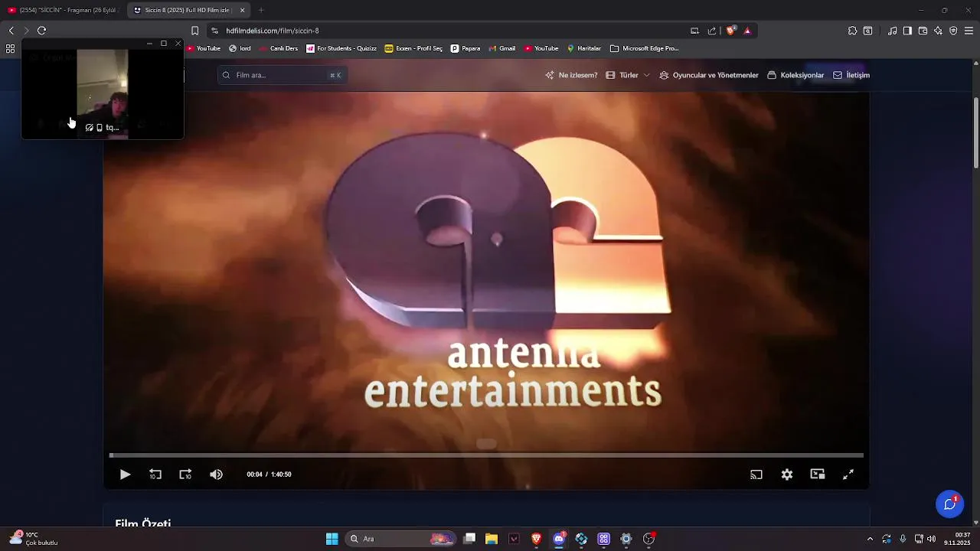Screen dimensions: 980x551
Task: Open the browser extensions puzzle icon
Action: [852, 31]
